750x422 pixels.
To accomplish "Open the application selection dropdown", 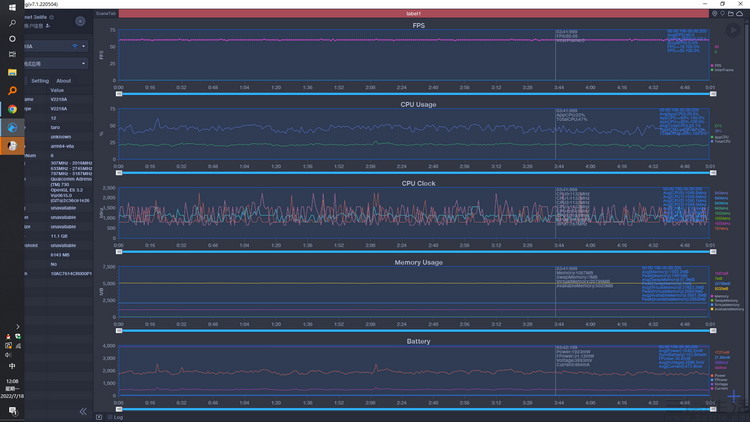I will pos(56,64).
